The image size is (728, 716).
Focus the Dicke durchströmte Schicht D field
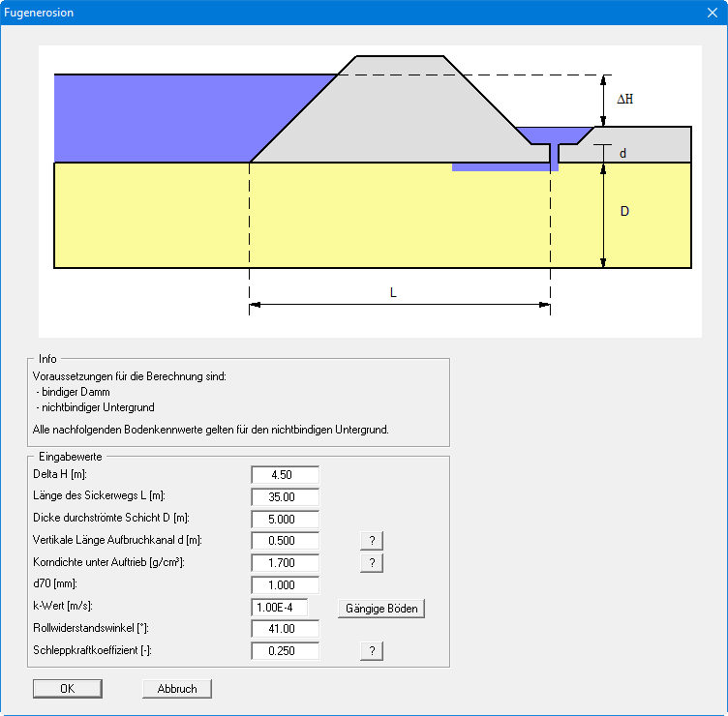(x=284, y=519)
